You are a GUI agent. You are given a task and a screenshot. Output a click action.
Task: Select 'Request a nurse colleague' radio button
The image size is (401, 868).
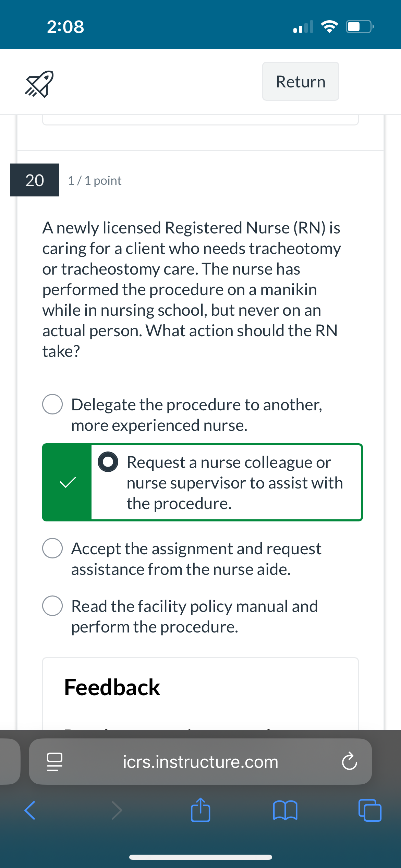(108, 462)
